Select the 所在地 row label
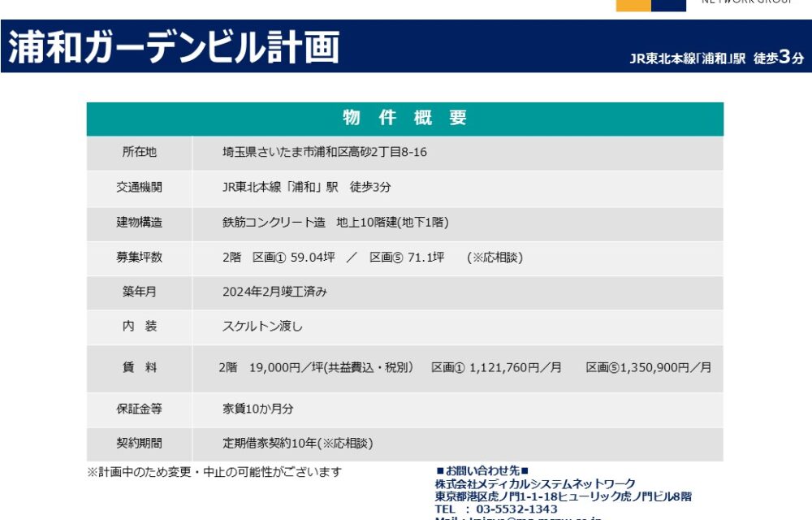The width and height of the screenshot is (812, 520). [x=139, y=152]
